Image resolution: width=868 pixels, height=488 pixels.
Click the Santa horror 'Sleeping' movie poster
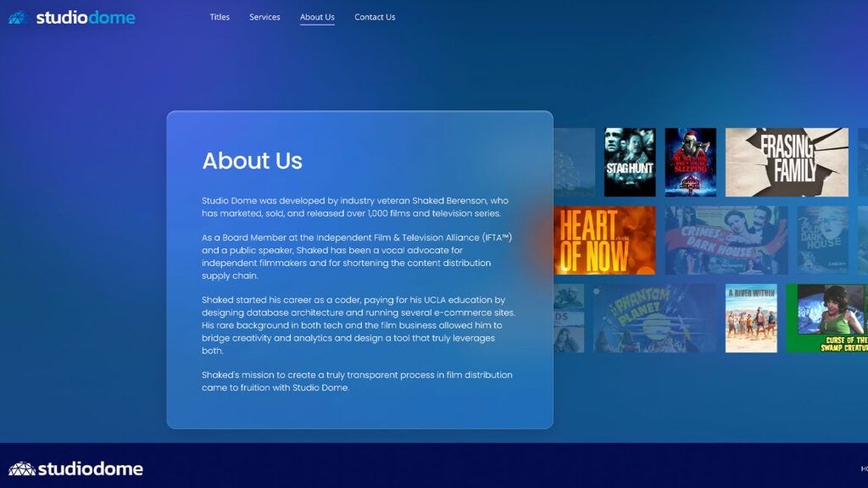[x=690, y=162]
